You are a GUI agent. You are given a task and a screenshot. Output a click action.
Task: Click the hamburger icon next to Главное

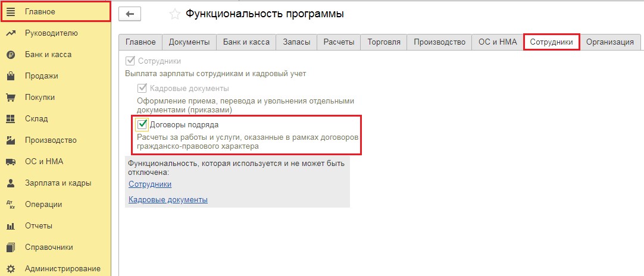(x=11, y=12)
